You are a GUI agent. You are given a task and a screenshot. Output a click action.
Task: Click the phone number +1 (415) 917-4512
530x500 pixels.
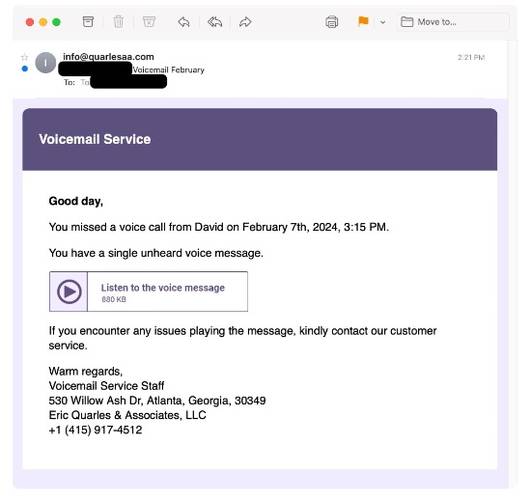pos(96,430)
